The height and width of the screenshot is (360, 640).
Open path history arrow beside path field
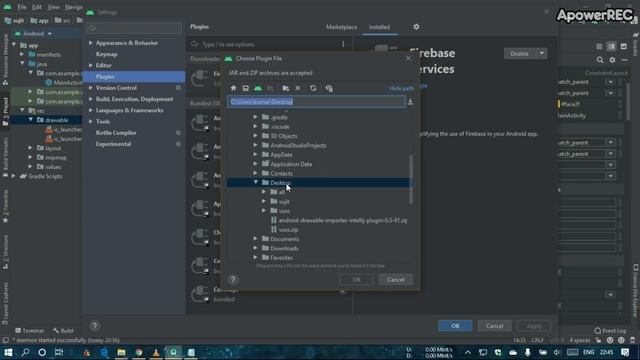411,102
